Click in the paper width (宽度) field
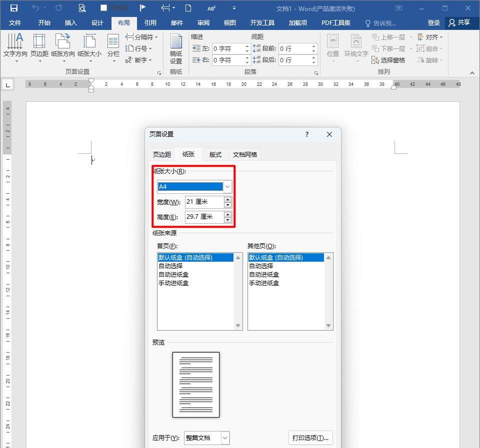Screen dimensions: 480x448 pos(203,202)
